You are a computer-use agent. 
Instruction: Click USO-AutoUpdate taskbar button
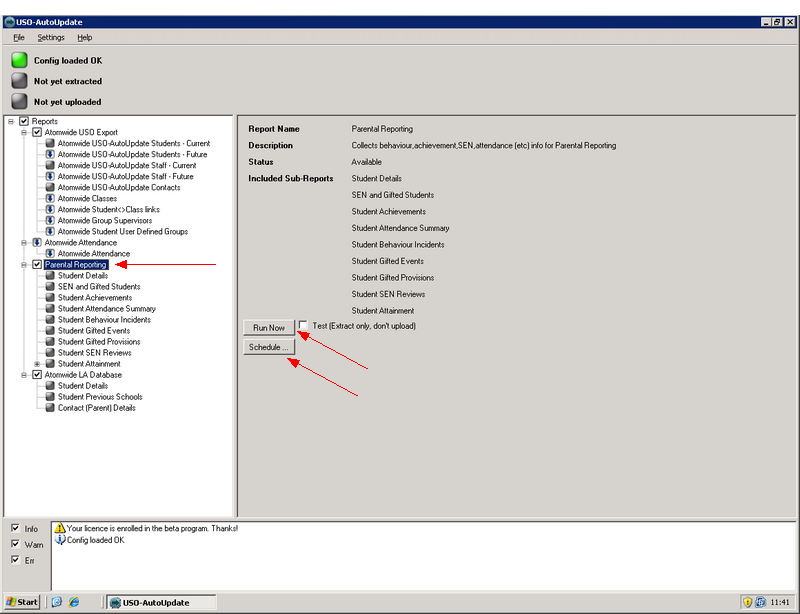(161, 602)
